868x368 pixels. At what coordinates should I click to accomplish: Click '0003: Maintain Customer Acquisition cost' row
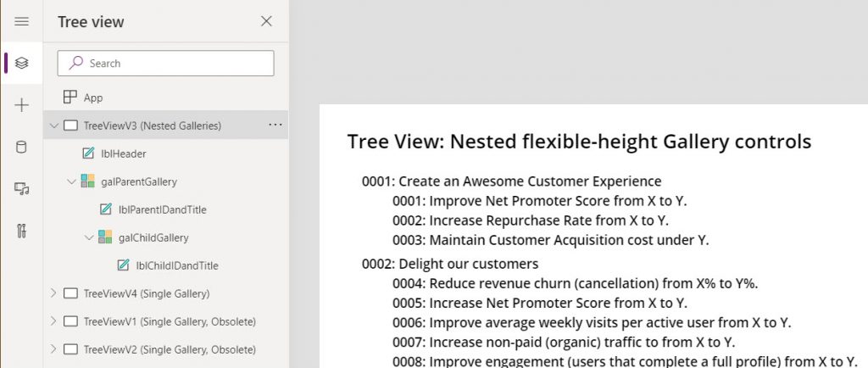551,240
